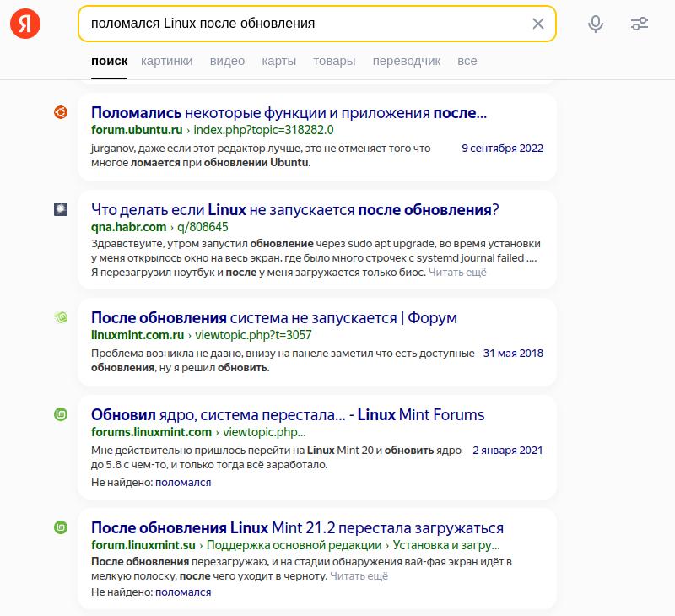Click Ubuntu forum favicon icon

[61, 112]
